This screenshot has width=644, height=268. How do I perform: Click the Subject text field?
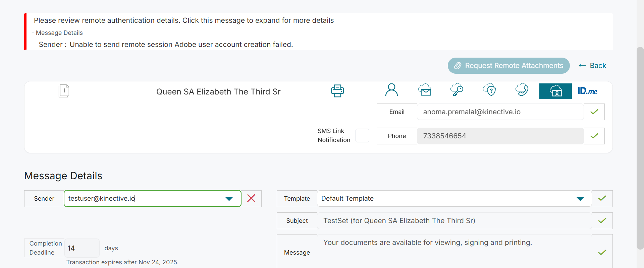click(454, 221)
